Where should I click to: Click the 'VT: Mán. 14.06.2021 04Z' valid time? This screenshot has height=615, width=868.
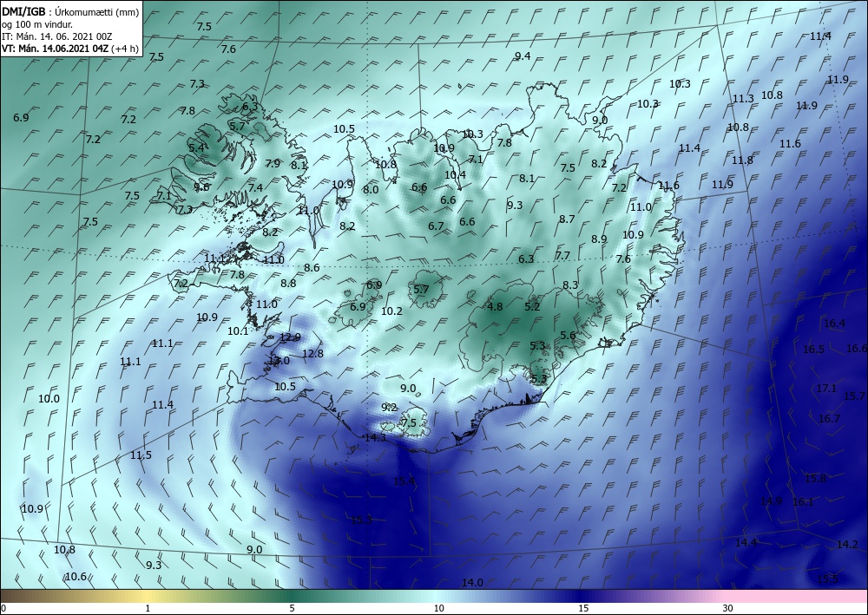(56, 48)
